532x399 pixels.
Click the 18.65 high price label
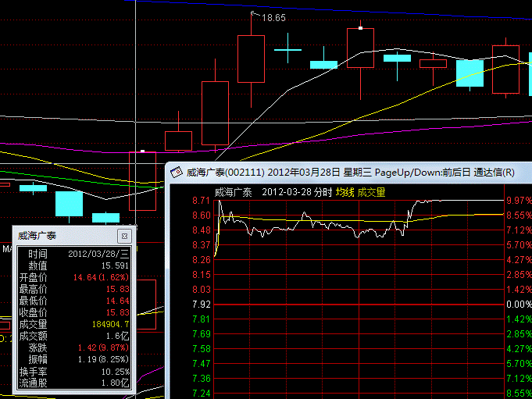click(273, 18)
